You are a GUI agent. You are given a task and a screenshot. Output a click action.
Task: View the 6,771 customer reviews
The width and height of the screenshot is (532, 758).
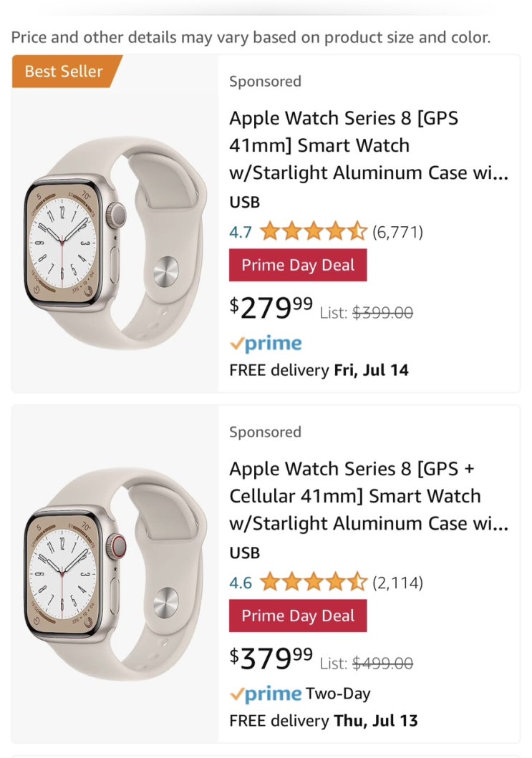pyautogui.click(x=397, y=232)
